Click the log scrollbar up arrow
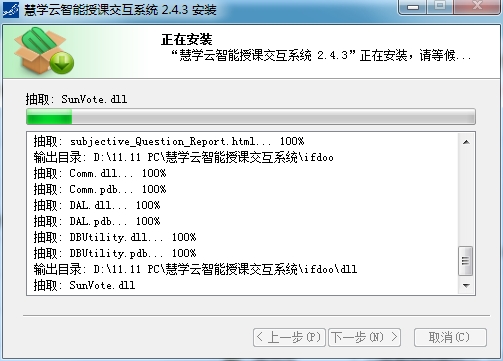The image size is (503, 361). coord(466,142)
